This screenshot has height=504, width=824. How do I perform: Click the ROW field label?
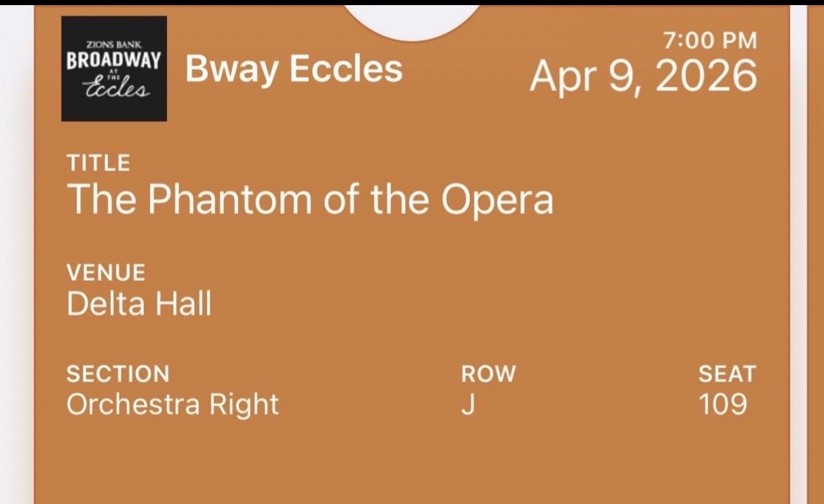click(x=488, y=373)
